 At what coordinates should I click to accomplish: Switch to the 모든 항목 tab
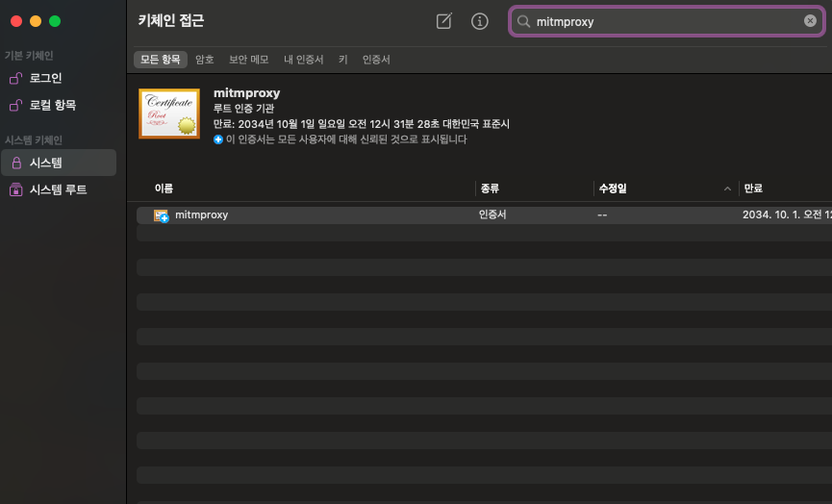(160, 60)
